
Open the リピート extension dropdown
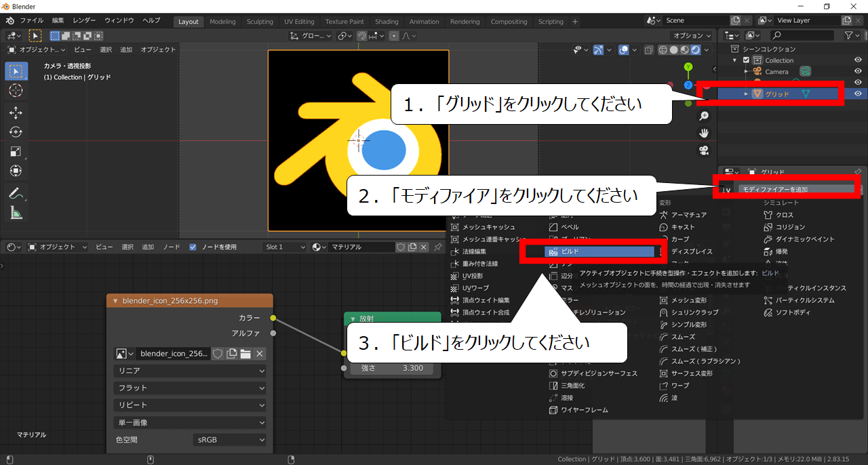point(190,405)
